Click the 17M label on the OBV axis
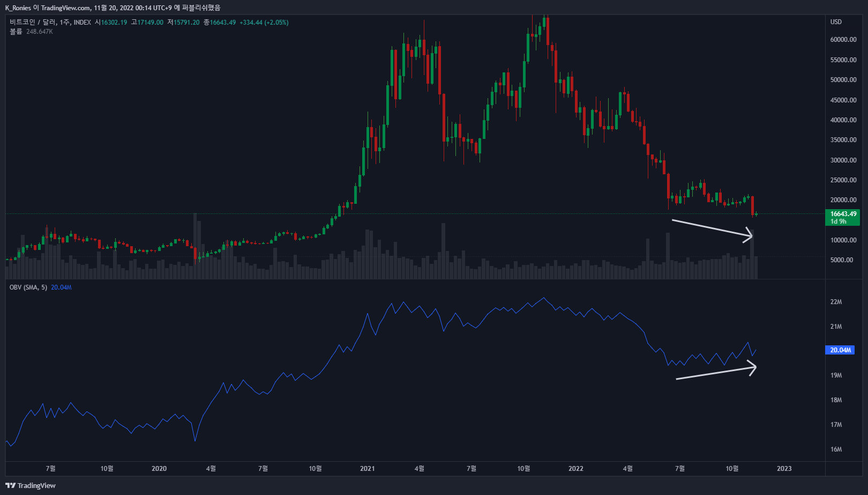The image size is (868, 495). coord(836,425)
